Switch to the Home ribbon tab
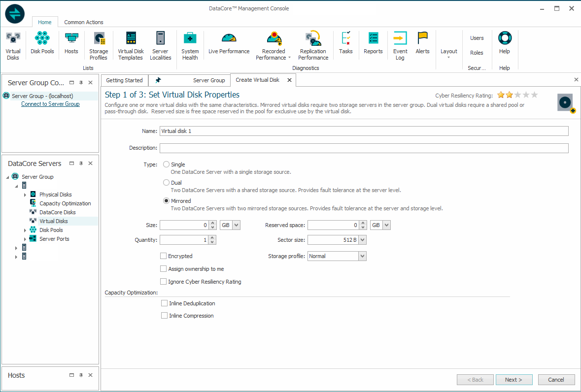Image resolution: width=581 pixels, height=392 pixels. (45, 22)
